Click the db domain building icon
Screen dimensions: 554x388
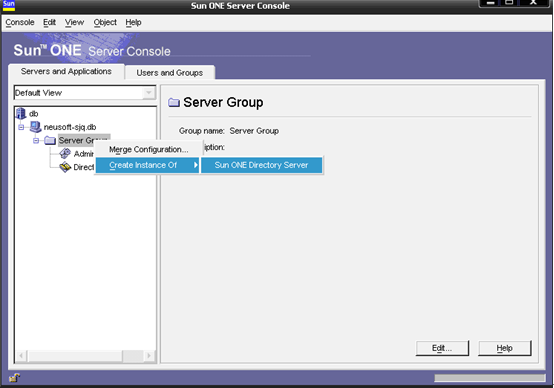(x=21, y=113)
